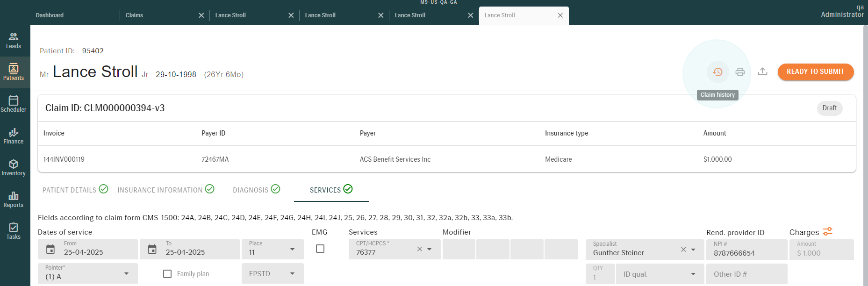
Task: Open the EPSTD dropdown
Action: [273, 273]
